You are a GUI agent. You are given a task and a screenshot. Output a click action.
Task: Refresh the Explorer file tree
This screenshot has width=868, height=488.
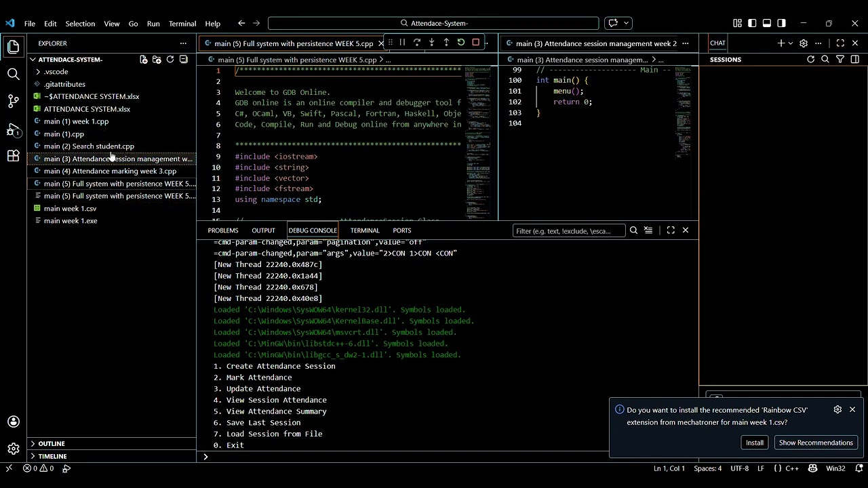click(x=170, y=60)
